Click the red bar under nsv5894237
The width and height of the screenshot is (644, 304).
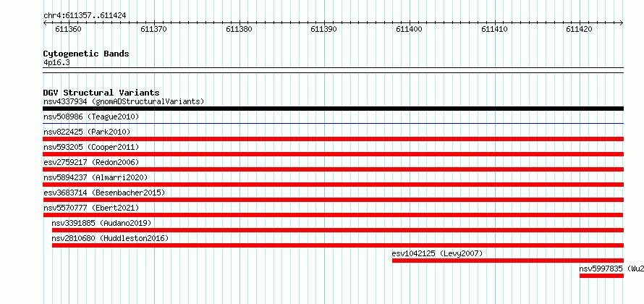pos(333,185)
